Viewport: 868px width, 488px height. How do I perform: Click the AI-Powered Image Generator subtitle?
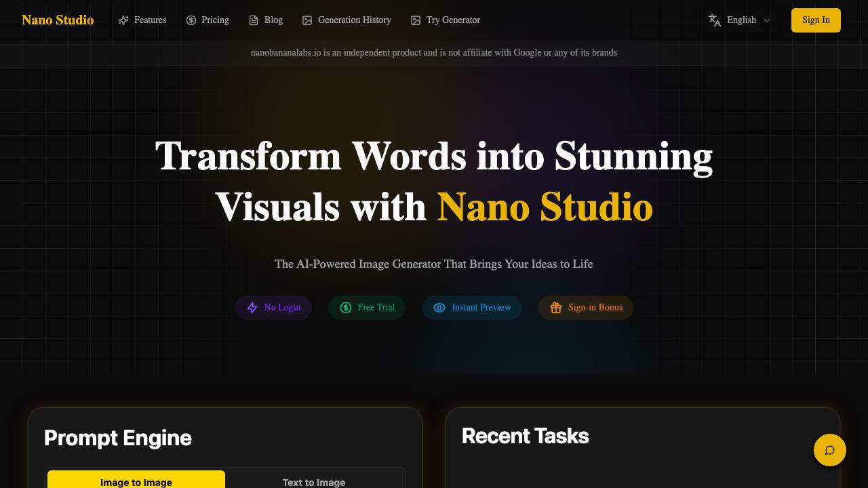[434, 264]
